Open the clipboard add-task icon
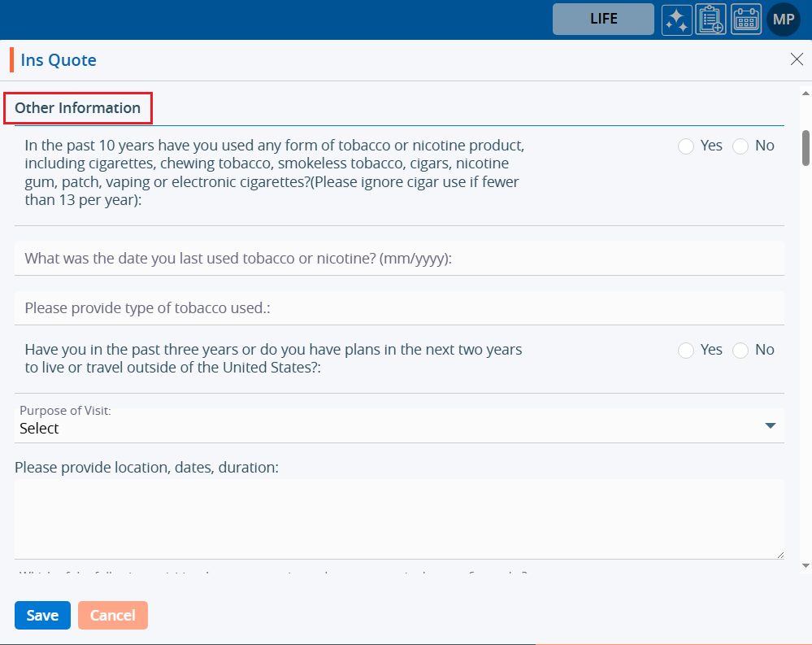The width and height of the screenshot is (812, 645). 711,20
